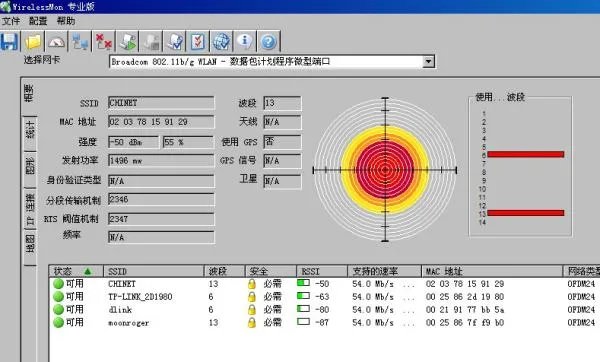Click the globe toolbar icon
This screenshot has height=362, width=600.
tap(222, 42)
